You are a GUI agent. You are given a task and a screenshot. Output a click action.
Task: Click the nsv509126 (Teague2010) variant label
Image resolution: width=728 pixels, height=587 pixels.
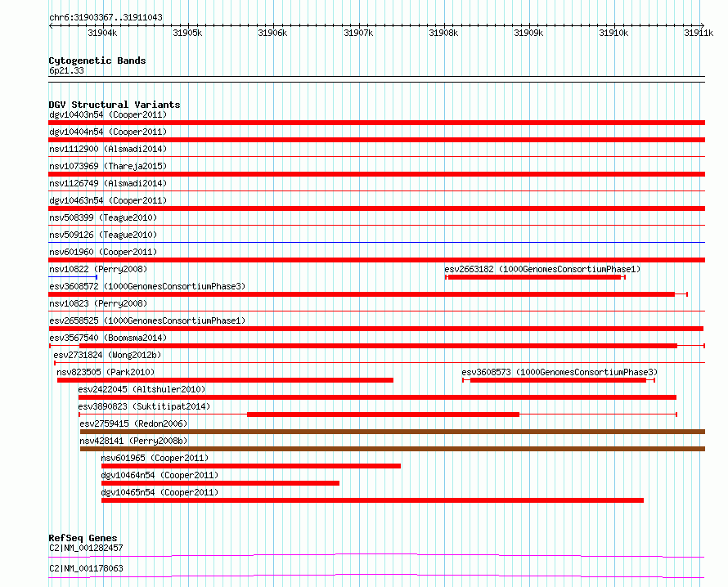103,235
